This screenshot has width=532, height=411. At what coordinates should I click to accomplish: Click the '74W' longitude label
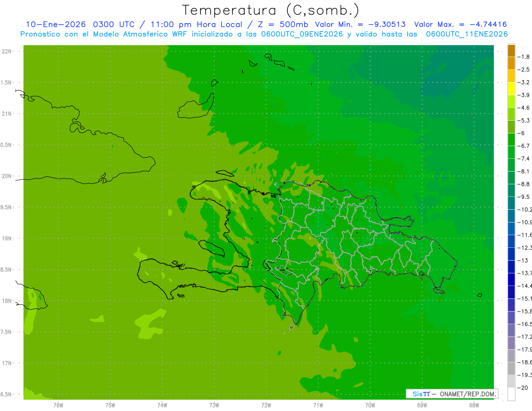[x=162, y=405]
